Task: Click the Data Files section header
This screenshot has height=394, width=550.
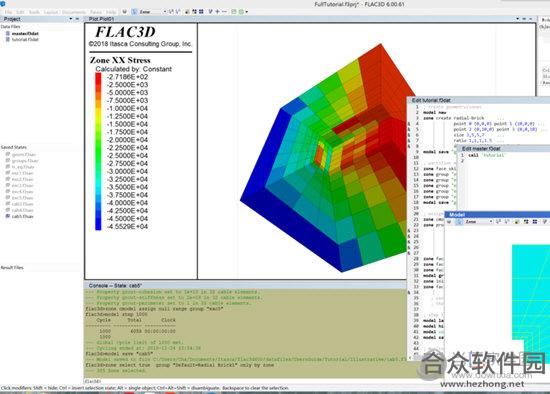Action: pyautogui.click(x=11, y=27)
